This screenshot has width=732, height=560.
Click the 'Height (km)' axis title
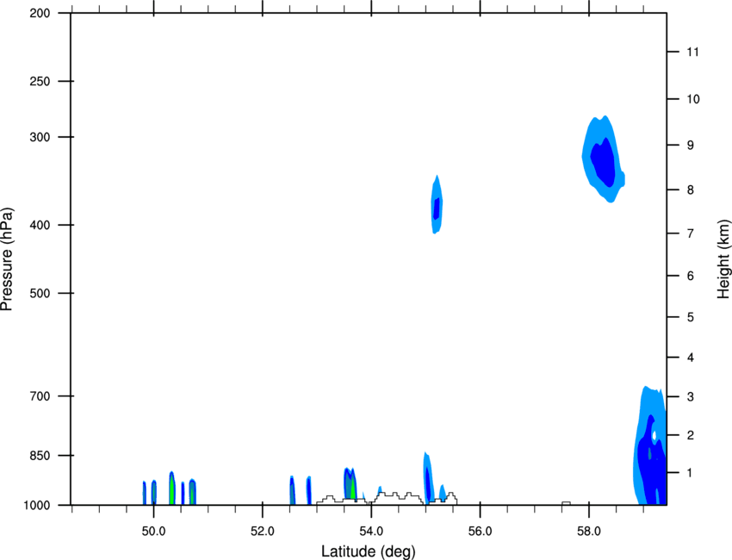(723, 259)
